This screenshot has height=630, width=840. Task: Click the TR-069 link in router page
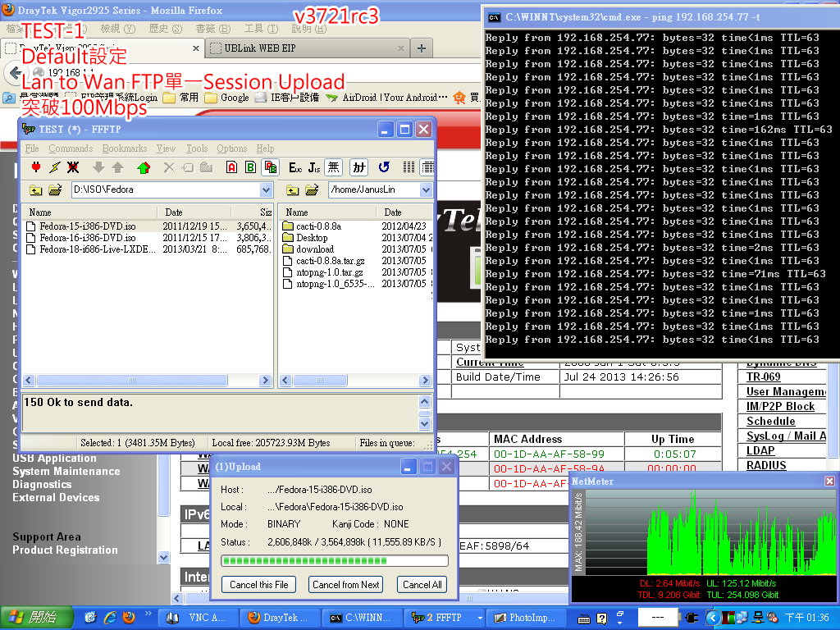764,377
